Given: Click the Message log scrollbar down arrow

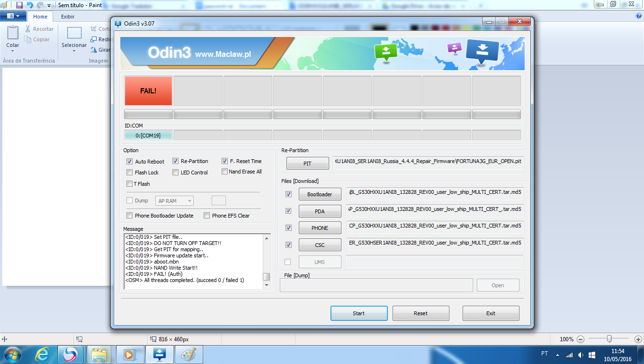Looking at the screenshot, I should [x=267, y=285].
